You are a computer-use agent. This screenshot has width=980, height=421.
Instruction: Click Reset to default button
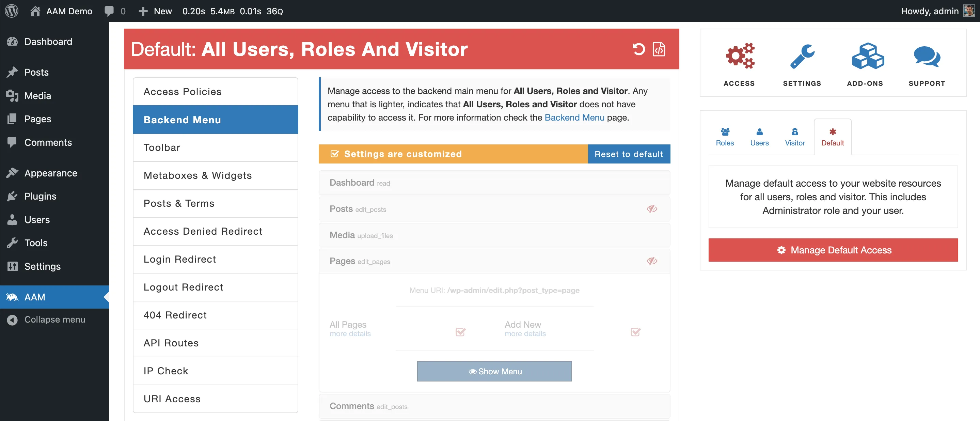[x=629, y=154]
